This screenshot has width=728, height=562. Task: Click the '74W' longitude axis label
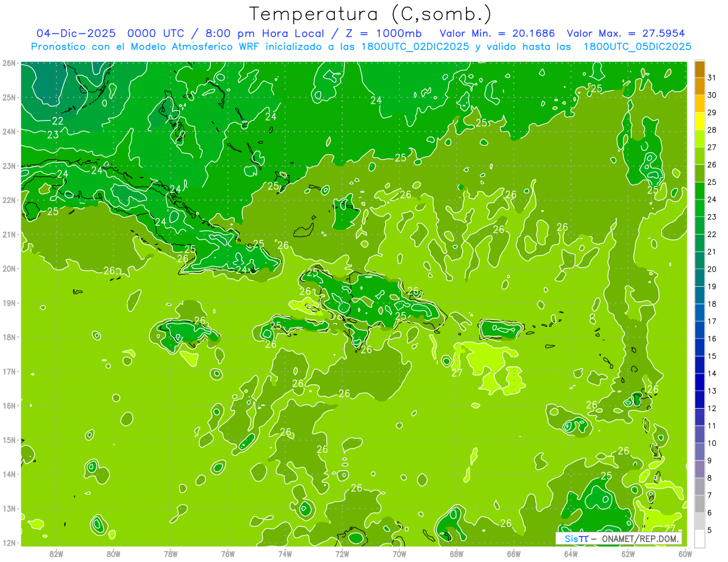[285, 554]
